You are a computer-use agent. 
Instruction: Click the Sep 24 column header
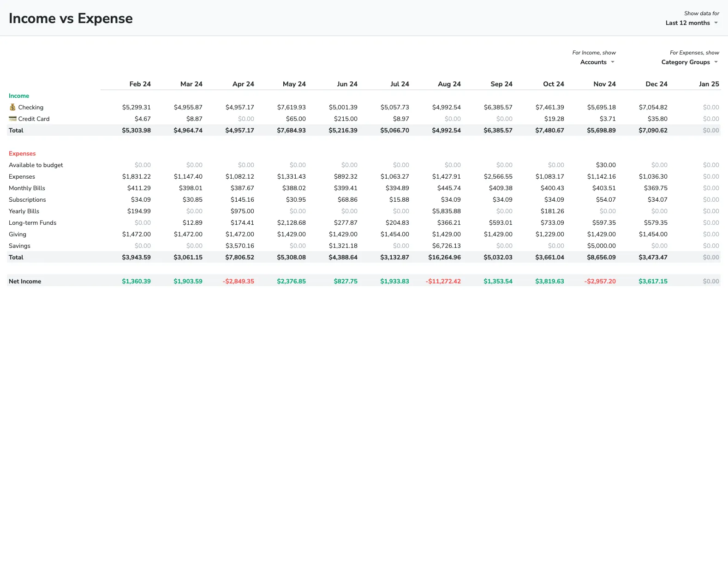(x=501, y=84)
